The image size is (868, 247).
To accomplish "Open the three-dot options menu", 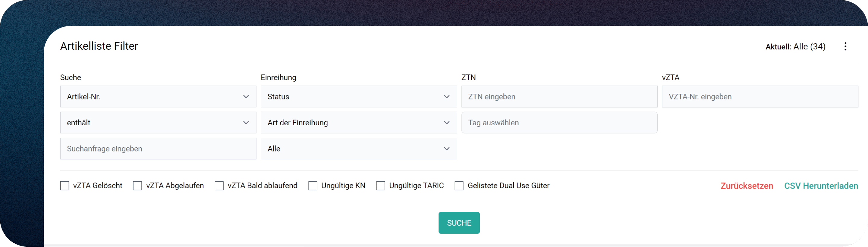I will (845, 46).
